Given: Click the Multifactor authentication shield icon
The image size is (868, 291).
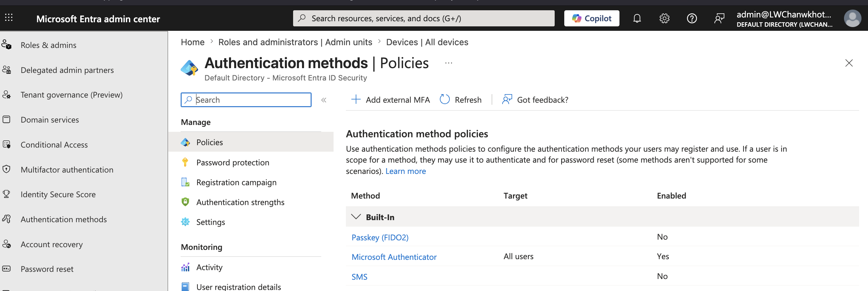Looking at the screenshot, I should [7, 169].
